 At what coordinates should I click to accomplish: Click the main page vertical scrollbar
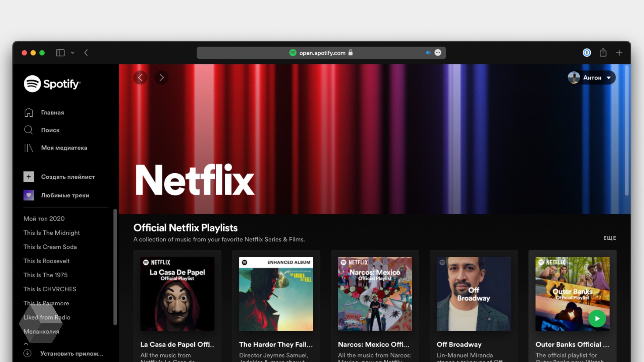point(627,130)
